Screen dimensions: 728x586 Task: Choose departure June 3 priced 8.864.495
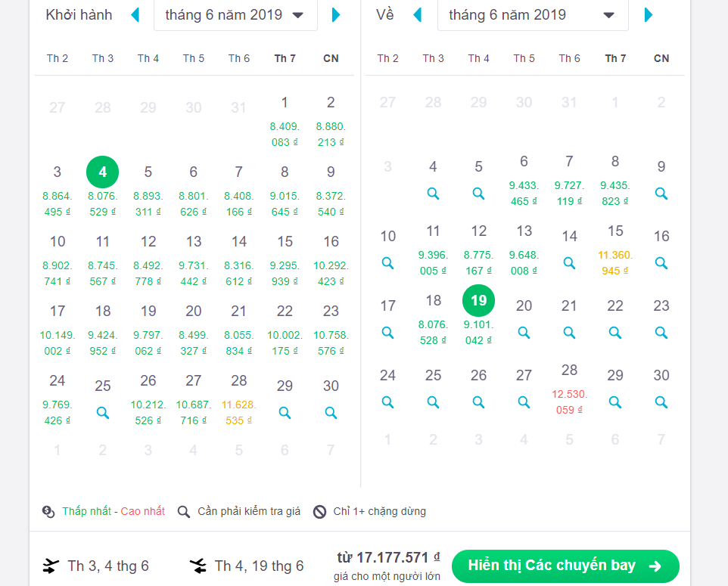[57, 191]
